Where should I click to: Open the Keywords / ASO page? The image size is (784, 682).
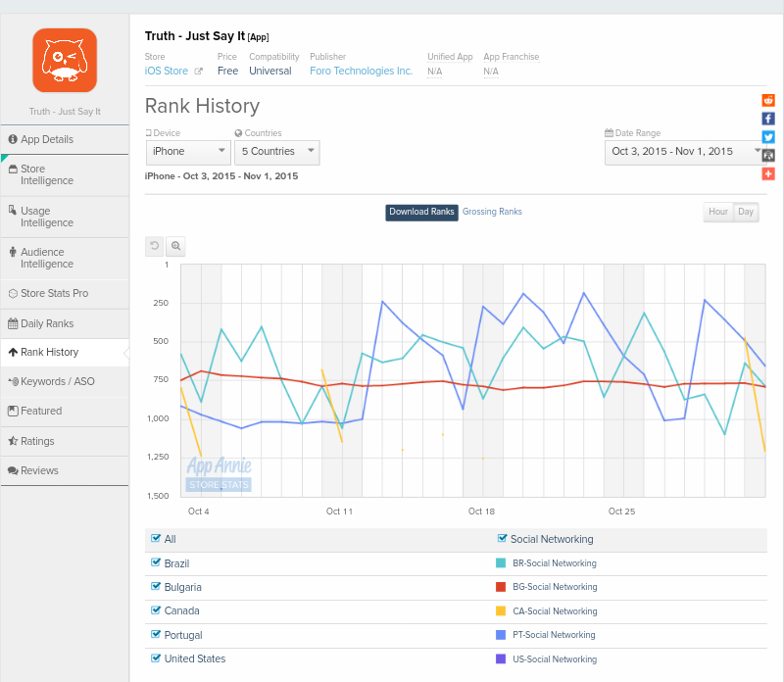pos(65,381)
